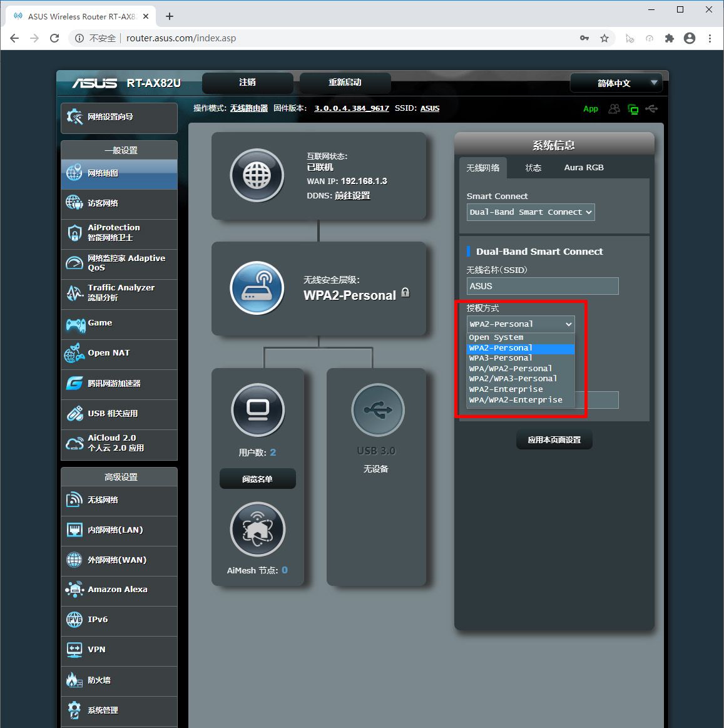724x728 pixels.
Task: Select the wireless router icon
Action: (x=257, y=288)
